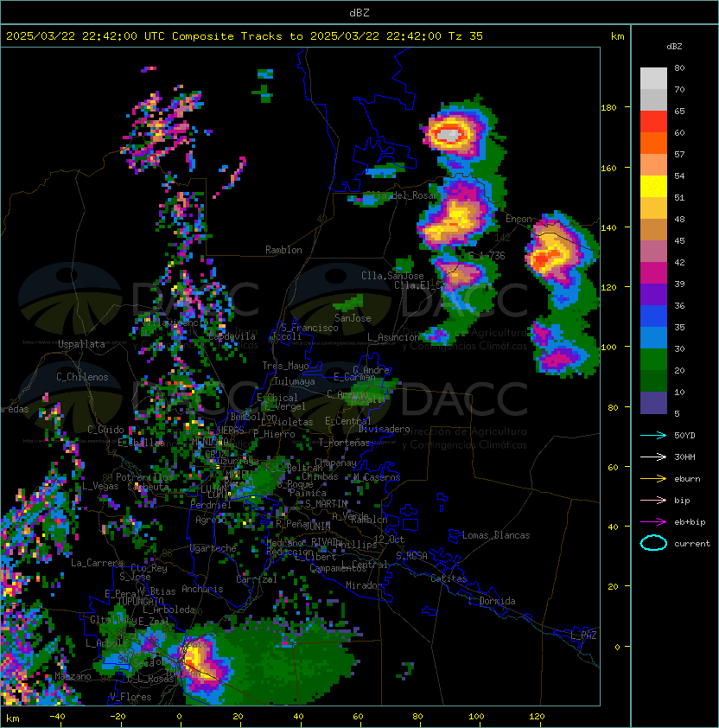This screenshot has width=719, height=728.
Task: Select the 'Carrizal' map label
Action: click(x=257, y=579)
